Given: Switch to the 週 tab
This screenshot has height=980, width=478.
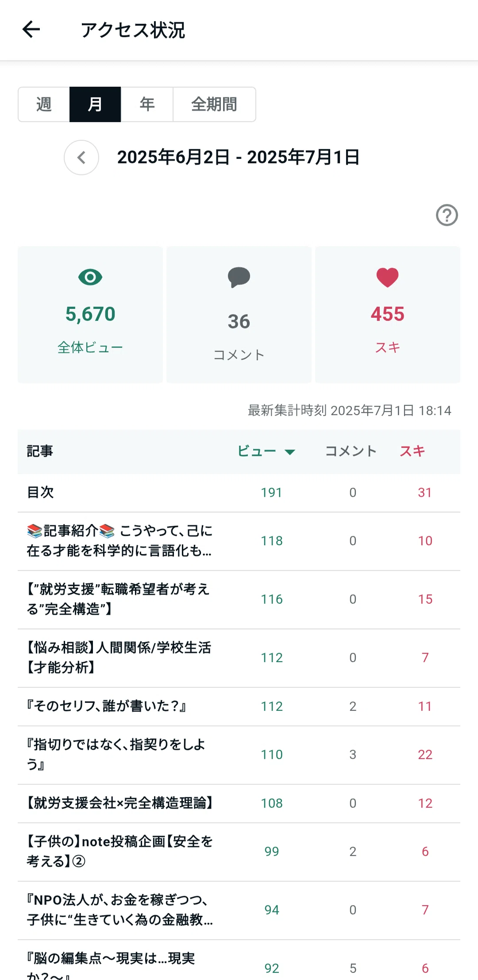Looking at the screenshot, I should coord(44,104).
